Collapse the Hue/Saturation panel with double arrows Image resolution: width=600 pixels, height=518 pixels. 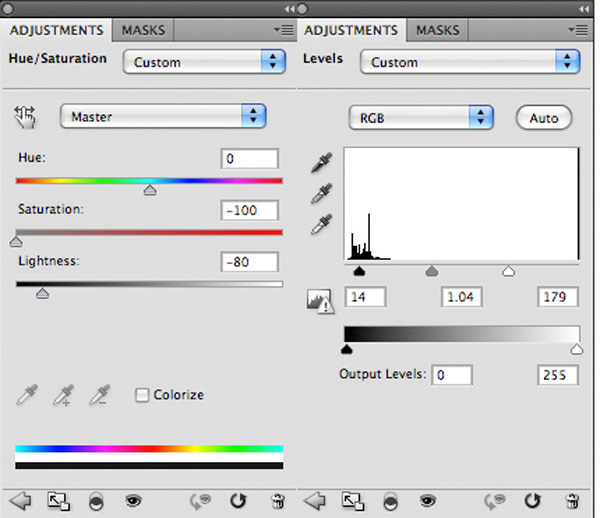coord(290,9)
